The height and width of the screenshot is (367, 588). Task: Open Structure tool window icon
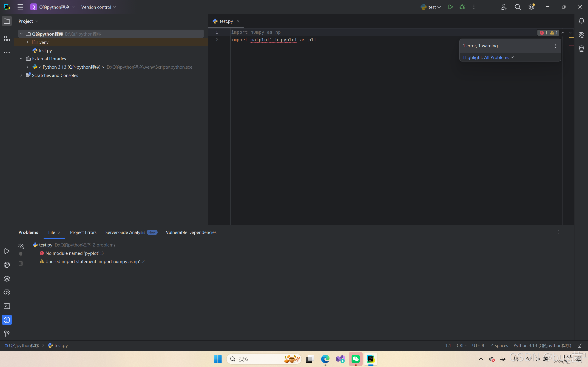[x=7, y=39]
